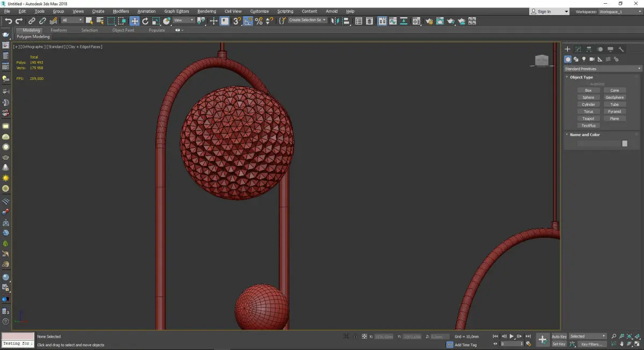Image resolution: width=644 pixels, height=350 pixels.
Task: Click the Teapot primitive button
Action: tap(588, 119)
